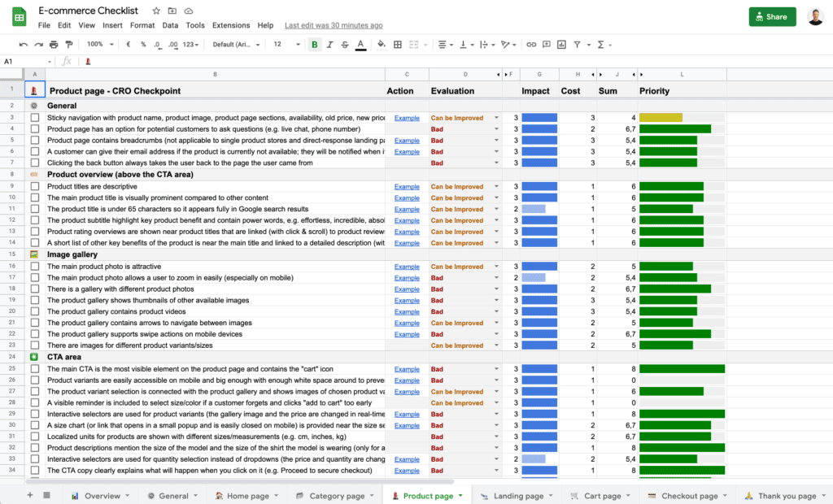Open the 'Example' link in the breadcrumbs row
The height and width of the screenshot is (504, 833).
(x=406, y=140)
